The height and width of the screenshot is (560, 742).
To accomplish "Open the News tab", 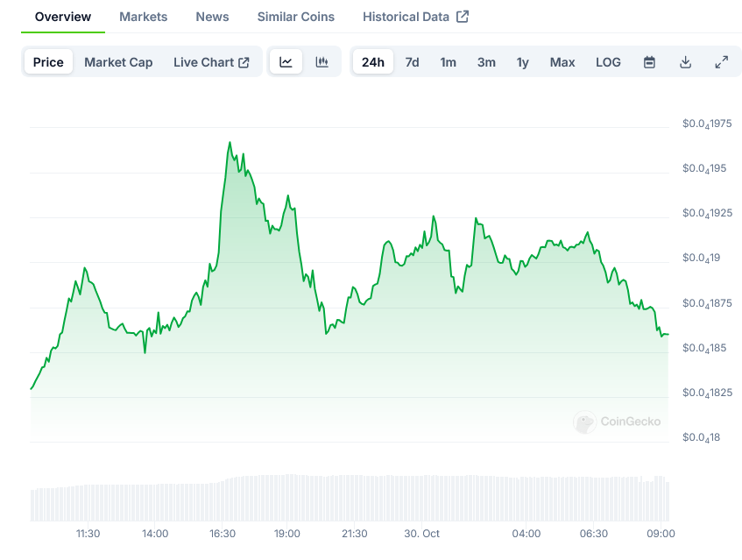I will [212, 17].
